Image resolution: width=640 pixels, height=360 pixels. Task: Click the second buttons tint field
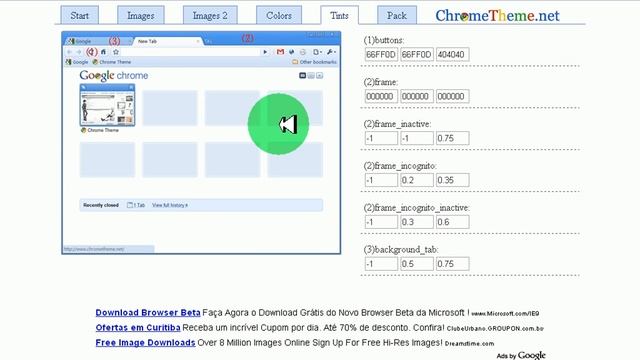(417, 54)
